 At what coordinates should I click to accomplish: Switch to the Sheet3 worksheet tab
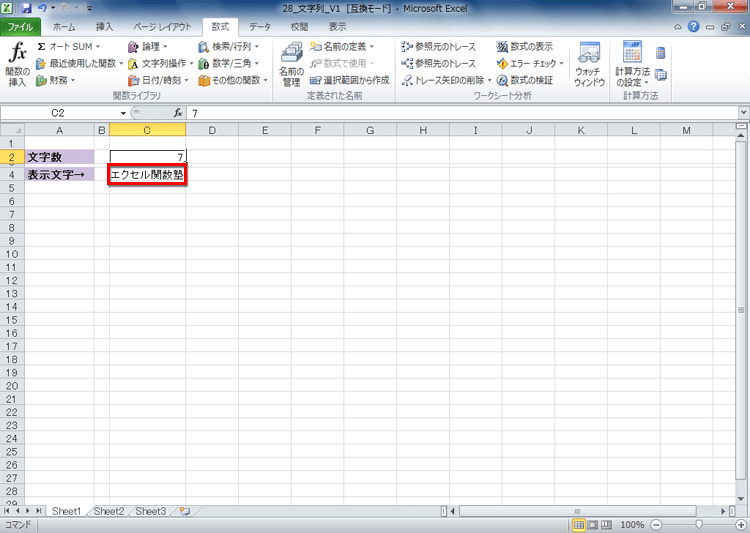151,511
